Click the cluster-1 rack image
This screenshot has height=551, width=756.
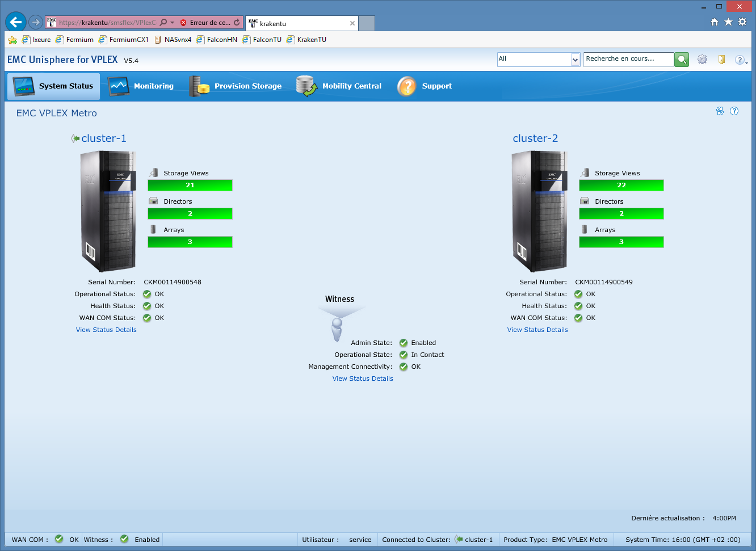[108, 211]
